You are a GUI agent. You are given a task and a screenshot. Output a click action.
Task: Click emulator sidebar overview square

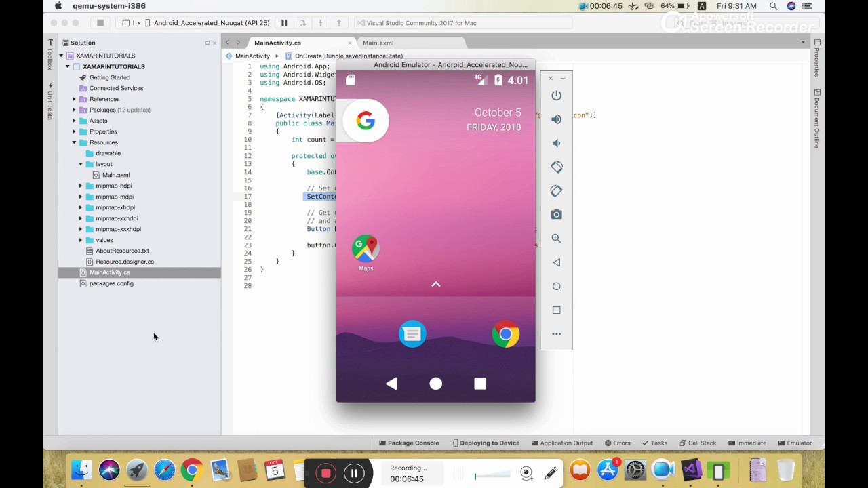556,310
